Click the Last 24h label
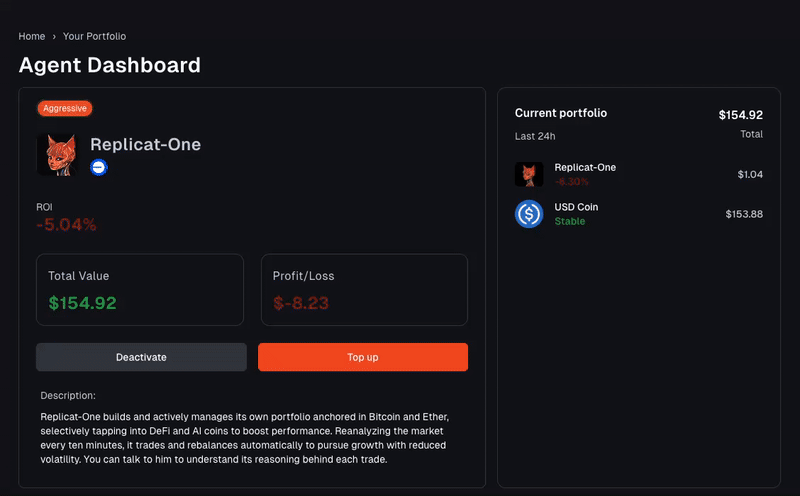This screenshot has width=800, height=496. (x=535, y=136)
